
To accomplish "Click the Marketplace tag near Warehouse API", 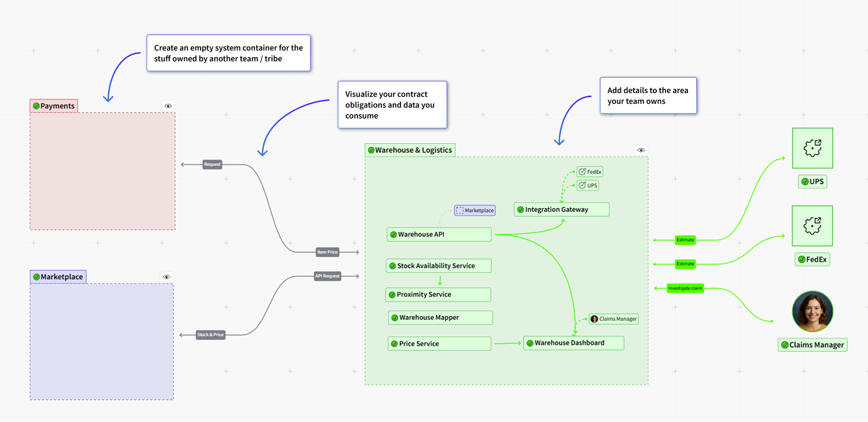I will point(475,210).
